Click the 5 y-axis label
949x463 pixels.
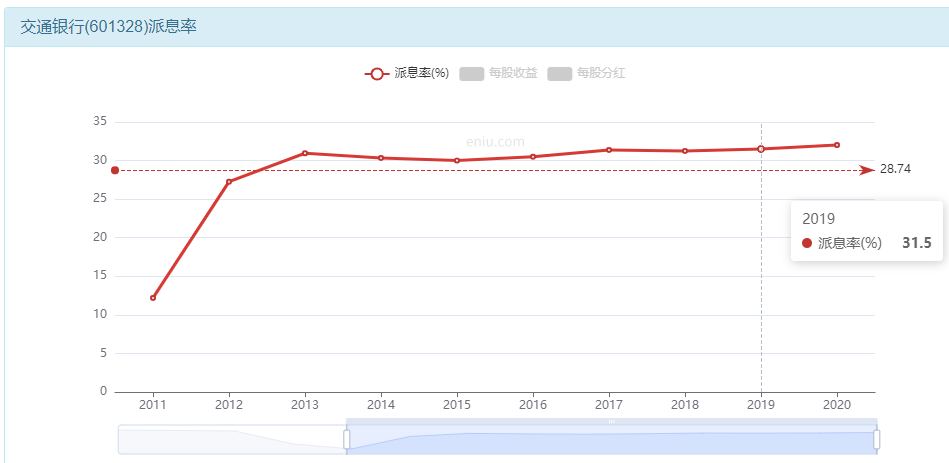click(x=103, y=353)
